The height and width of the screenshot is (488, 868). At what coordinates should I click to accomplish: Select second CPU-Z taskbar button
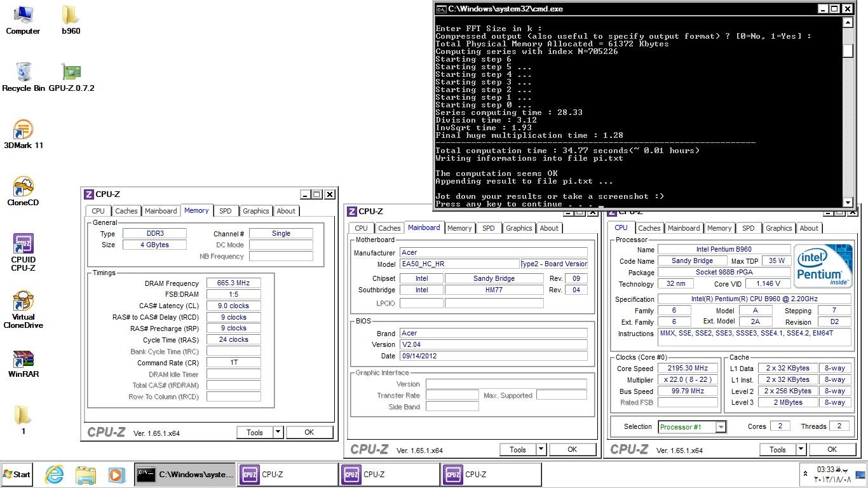[x=389, y=475]
